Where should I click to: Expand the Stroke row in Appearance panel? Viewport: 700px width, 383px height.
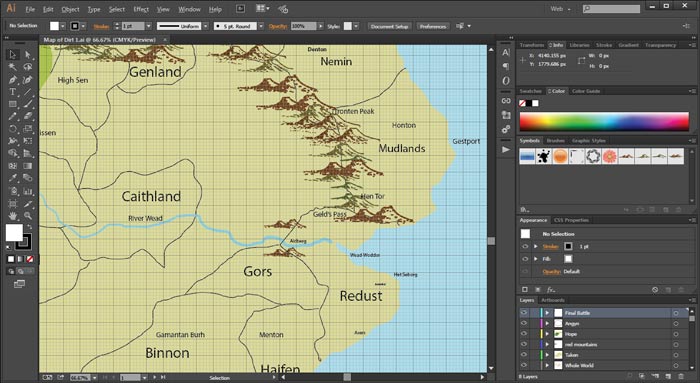[x=536, y=246]
